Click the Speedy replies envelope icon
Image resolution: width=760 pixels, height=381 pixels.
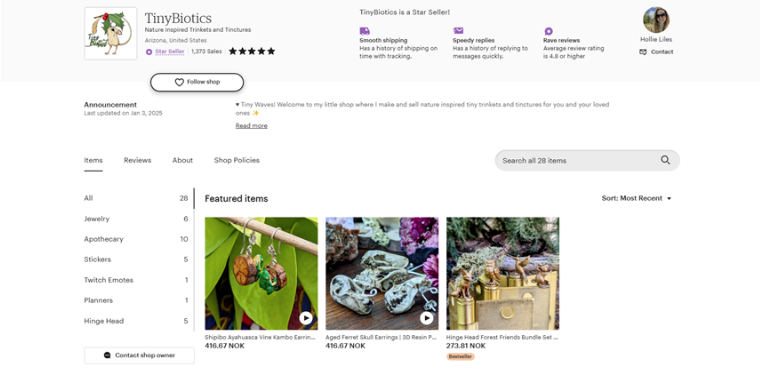pos(458,31)
